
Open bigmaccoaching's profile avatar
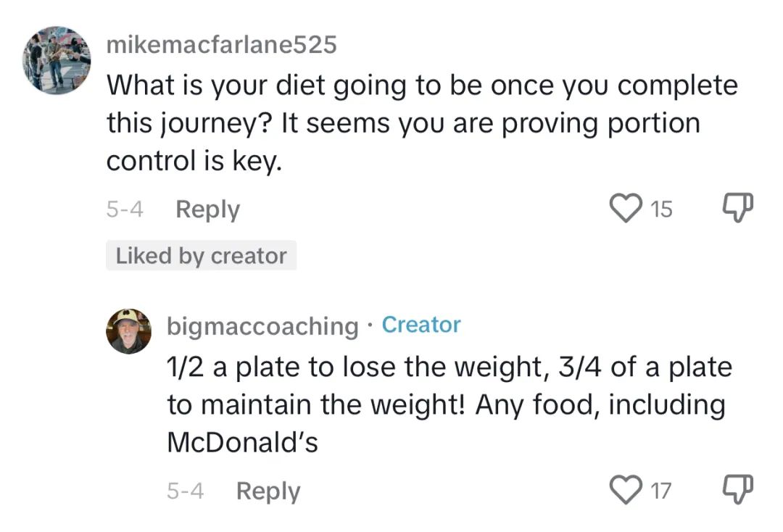click(129, 331)
